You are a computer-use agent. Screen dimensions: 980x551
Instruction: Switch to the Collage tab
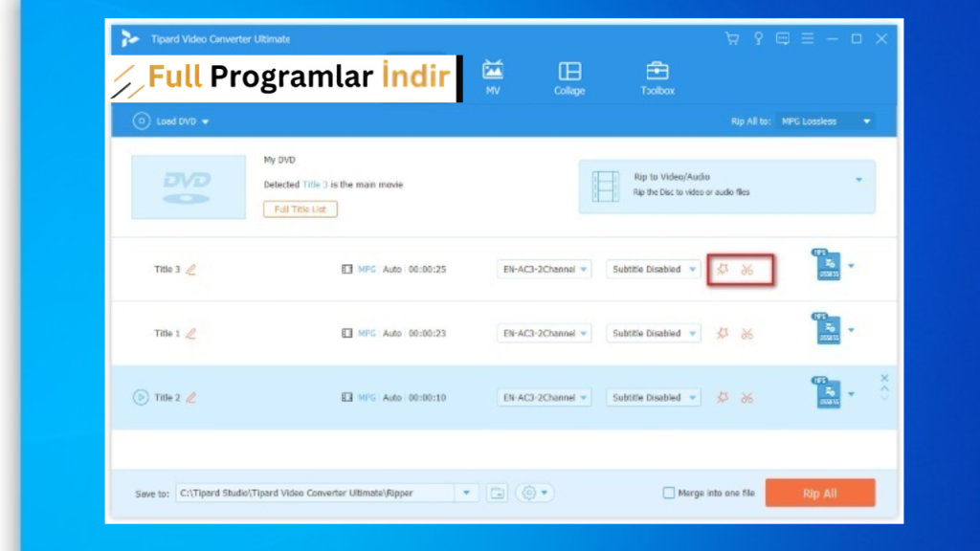pyautogui.click(x=569, y=77)
